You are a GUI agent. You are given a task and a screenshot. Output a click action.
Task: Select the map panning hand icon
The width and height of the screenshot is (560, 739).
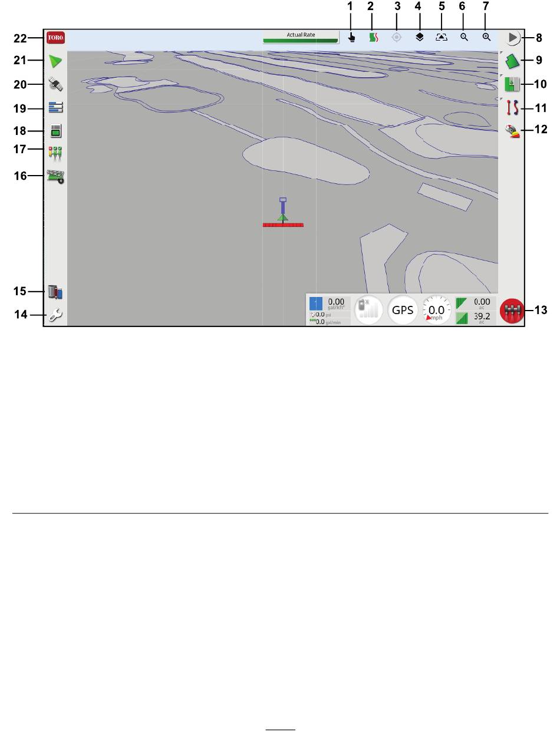(353, 37)
